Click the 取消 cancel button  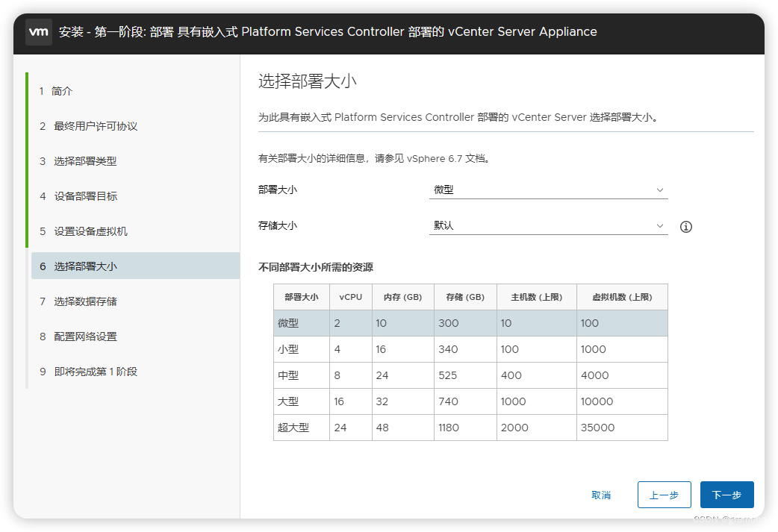click(601, 495)
